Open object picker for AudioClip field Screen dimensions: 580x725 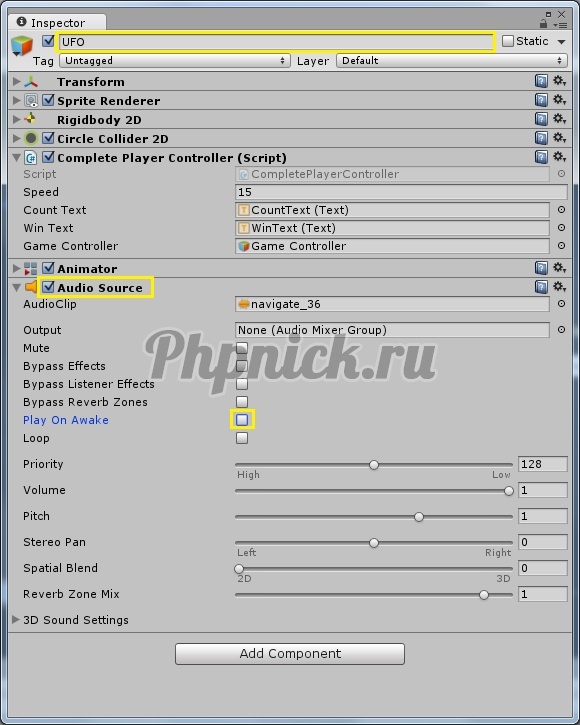[x=561, y=304]
